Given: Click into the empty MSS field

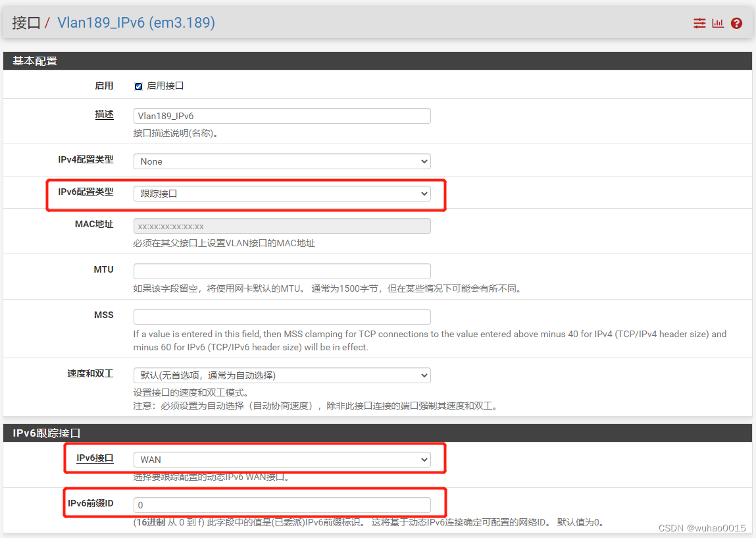Looking at the screenshot, I should [282, 316].
